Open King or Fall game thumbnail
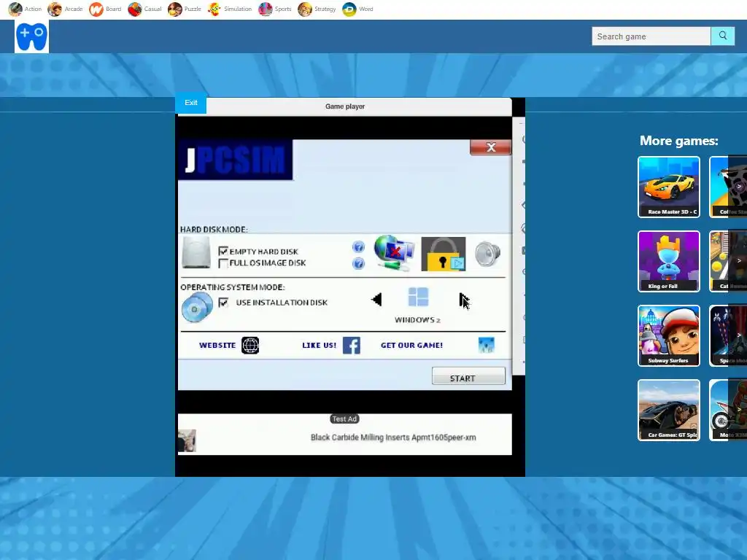 [669, 262]
